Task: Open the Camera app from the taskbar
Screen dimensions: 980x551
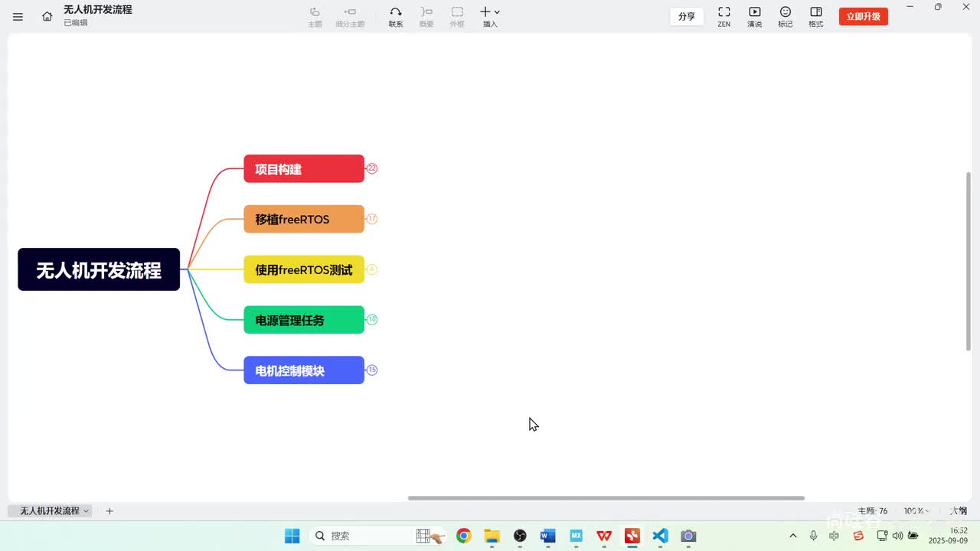Action: (x=689, y=536)
